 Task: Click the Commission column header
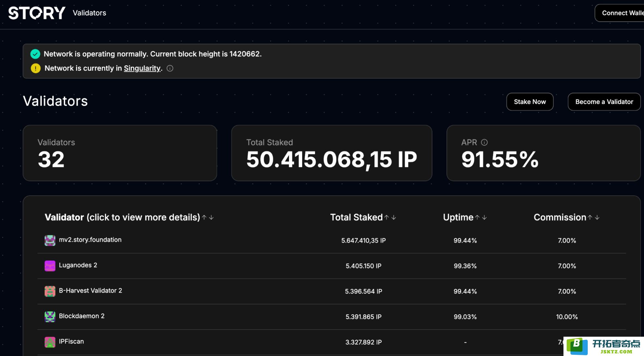point(560,218)
